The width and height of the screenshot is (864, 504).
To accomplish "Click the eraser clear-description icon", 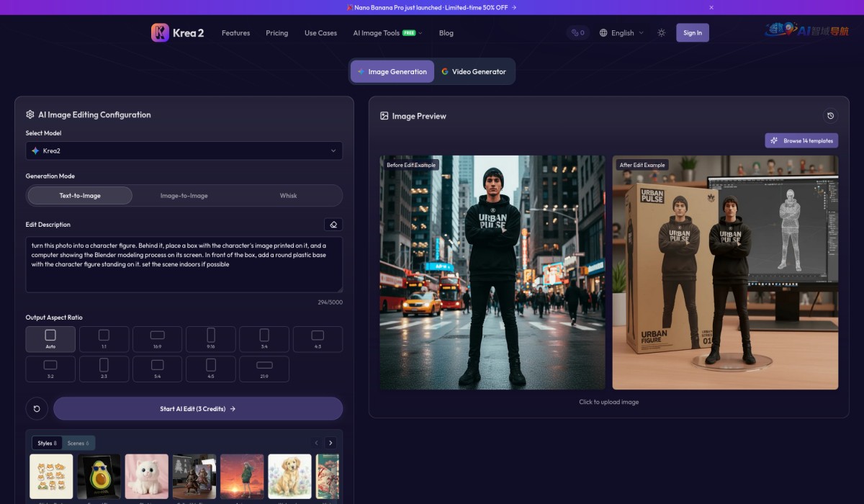I will coord(333,225).
